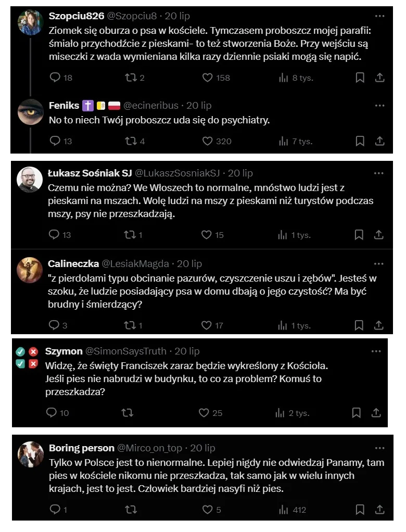Open more options on Łukasz Sośniak's tweet
406x532 pixels.
coord(378,173)
